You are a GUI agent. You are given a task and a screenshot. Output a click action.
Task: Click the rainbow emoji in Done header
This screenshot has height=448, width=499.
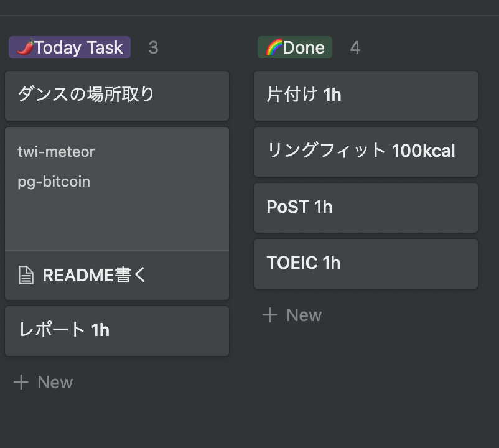click(274, 47)
